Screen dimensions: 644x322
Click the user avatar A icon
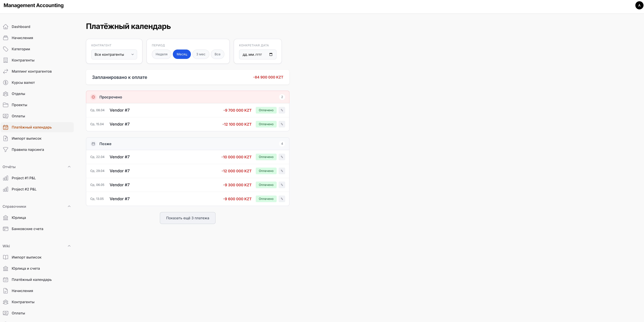[639, 5]
